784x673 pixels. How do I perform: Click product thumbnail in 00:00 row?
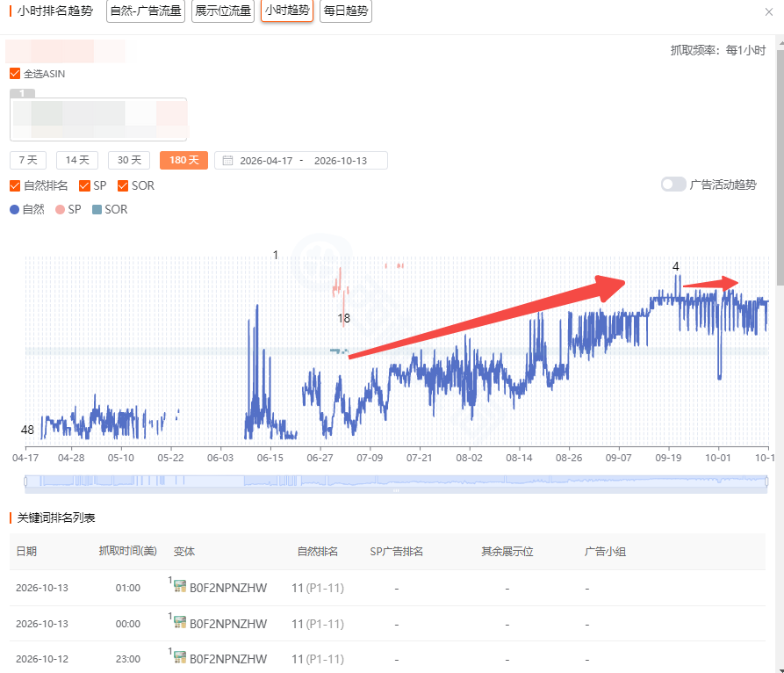(180, 622)
